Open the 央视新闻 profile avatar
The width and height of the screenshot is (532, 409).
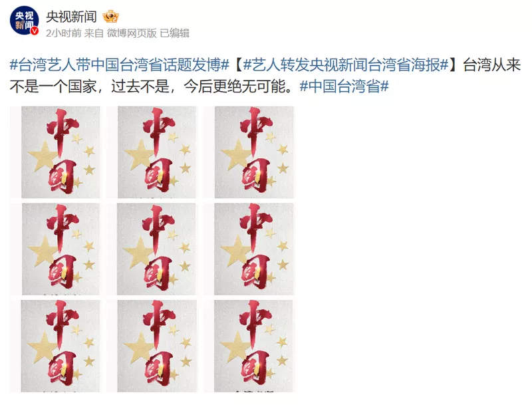[24, 21]
